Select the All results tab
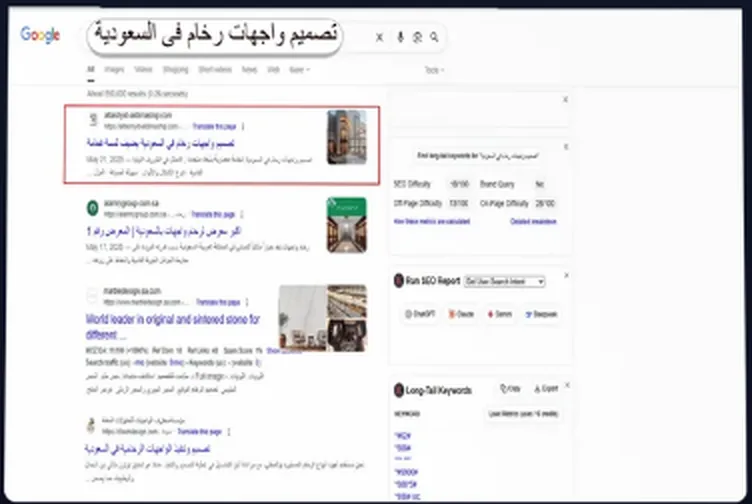 (x=91, y=70)
